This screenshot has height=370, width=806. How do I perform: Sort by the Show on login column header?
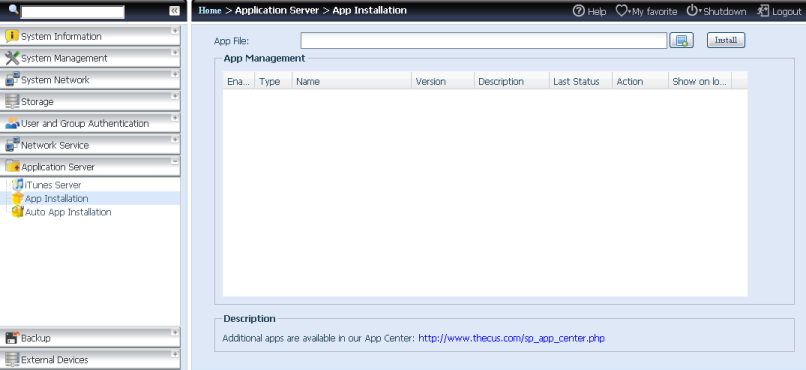(700, 81)
